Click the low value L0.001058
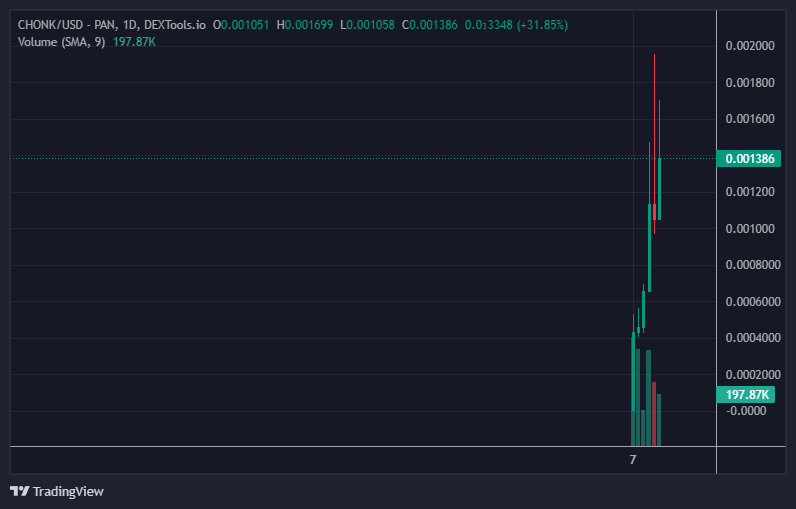 [x=368, y=25]
